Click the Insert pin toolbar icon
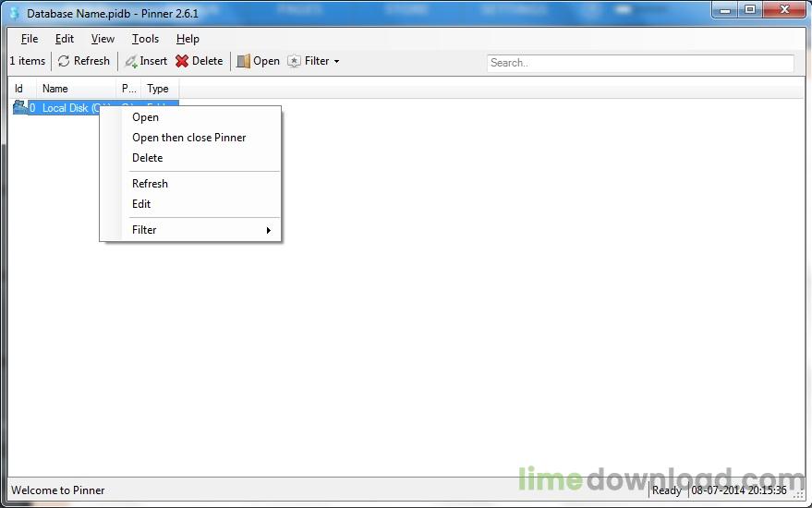The width and height of the screenshot is (812, 508). 131,62
